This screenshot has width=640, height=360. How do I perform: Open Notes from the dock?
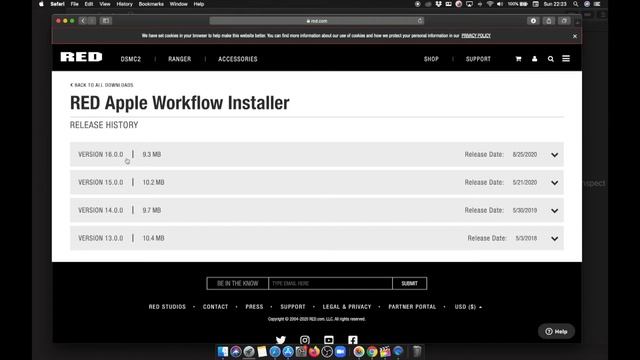coord(262,351)
